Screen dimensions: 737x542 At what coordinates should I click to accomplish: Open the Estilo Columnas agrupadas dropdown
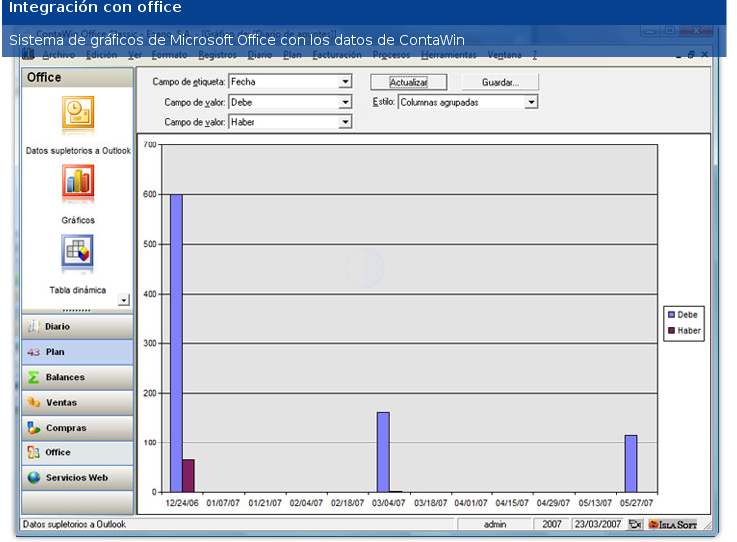531,102
